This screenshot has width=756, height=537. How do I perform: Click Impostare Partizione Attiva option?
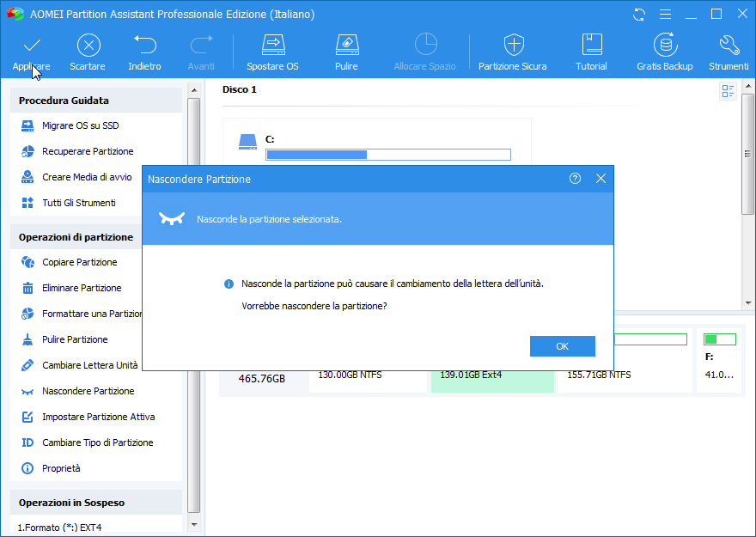click(x=98, y=417)
